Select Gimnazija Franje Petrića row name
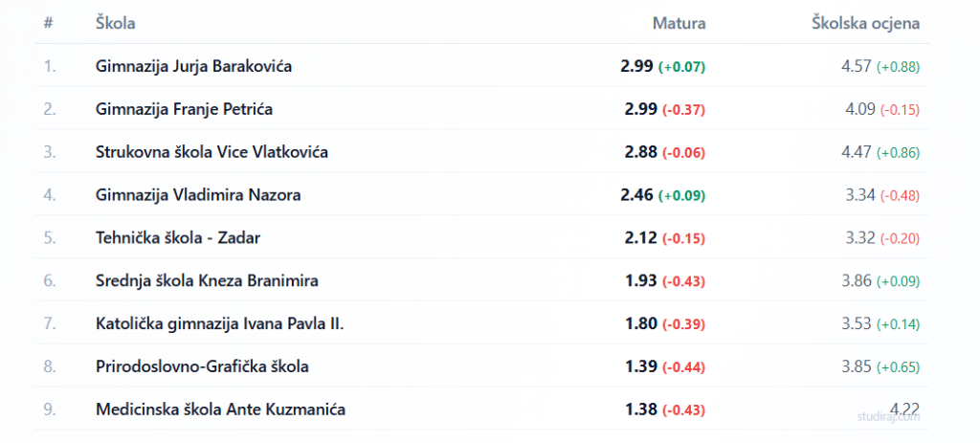Image resolution: width=980 pixels, height=443 pixels. [184, 109]
